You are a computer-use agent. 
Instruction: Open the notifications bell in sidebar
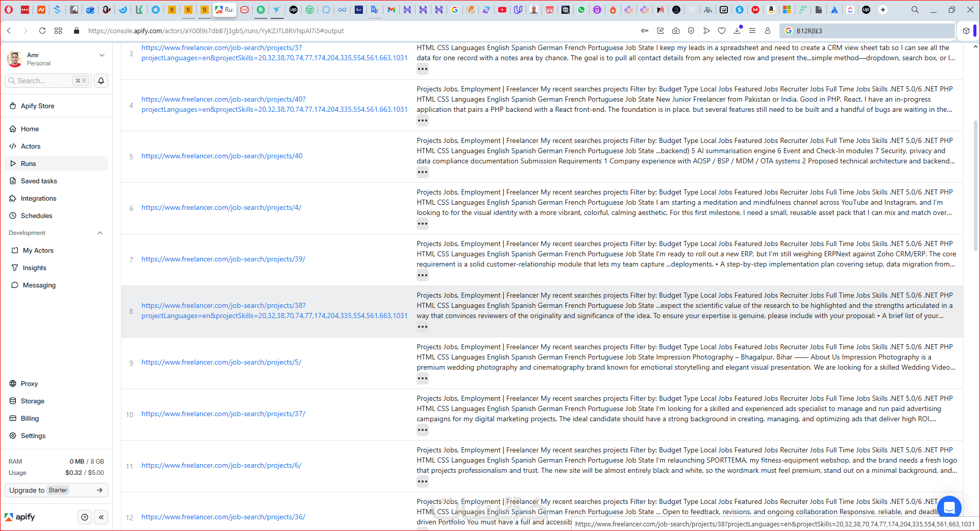(101, 81)
